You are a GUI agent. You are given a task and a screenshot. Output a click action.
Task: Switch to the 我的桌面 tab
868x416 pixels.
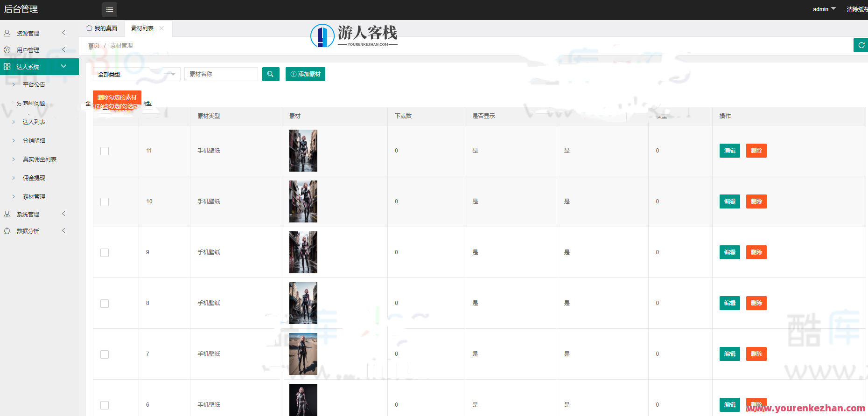coord(102,28)
